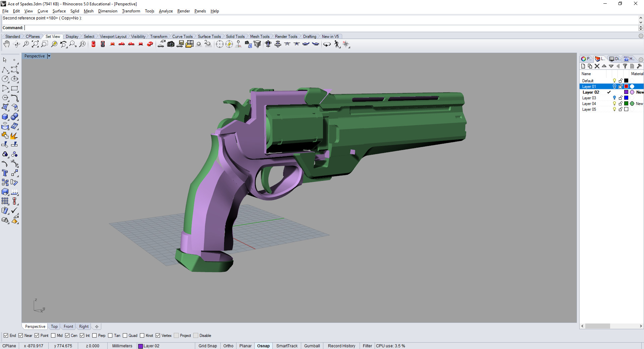The image size is (644, 349).
Task: Toggle the Vertex osnap checkbox
Action: (x=158, y=336)
